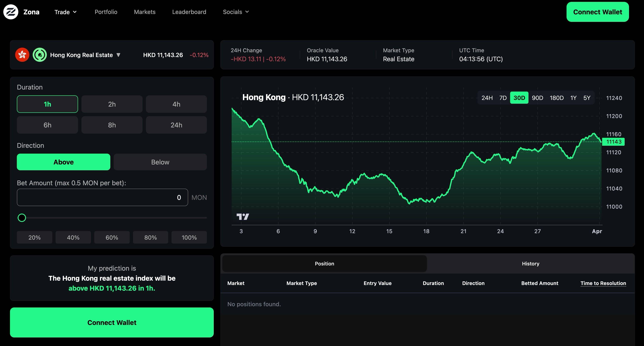Click the Time to Resolution column header
The width and height of the screenshot is (644, 346).
pos(603,283)
